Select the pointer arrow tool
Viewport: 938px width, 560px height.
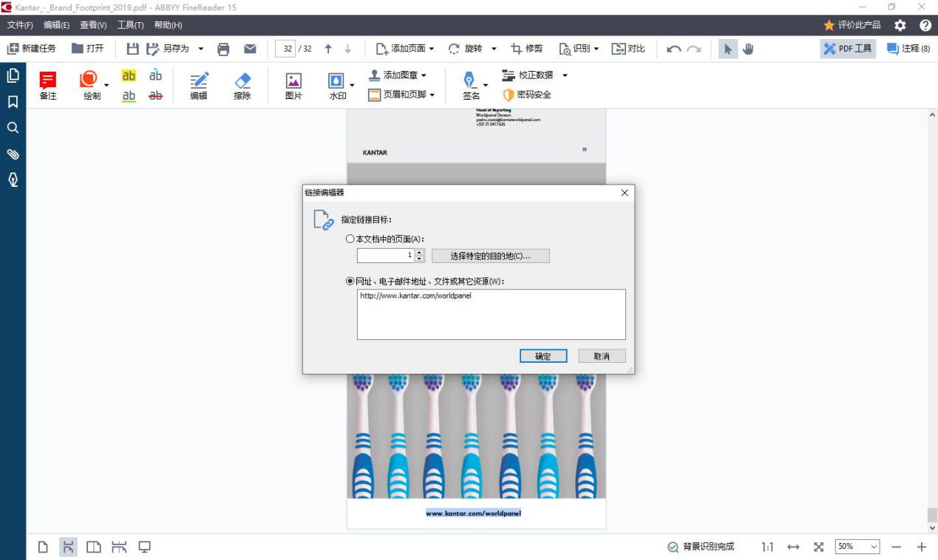pos(728,49)
